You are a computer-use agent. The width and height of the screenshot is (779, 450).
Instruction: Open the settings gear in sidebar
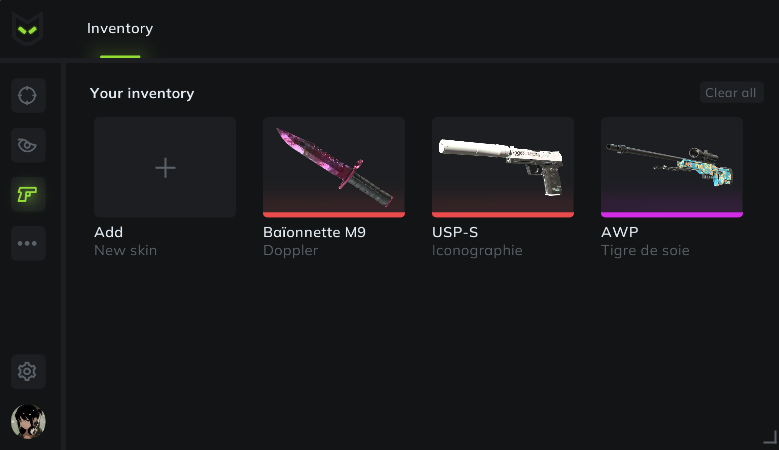(x=28, y=372)
